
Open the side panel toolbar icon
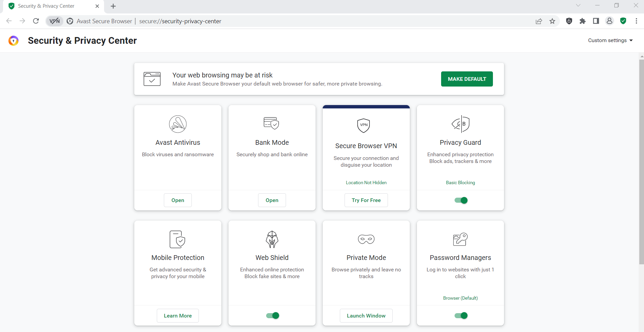(596, 21)
